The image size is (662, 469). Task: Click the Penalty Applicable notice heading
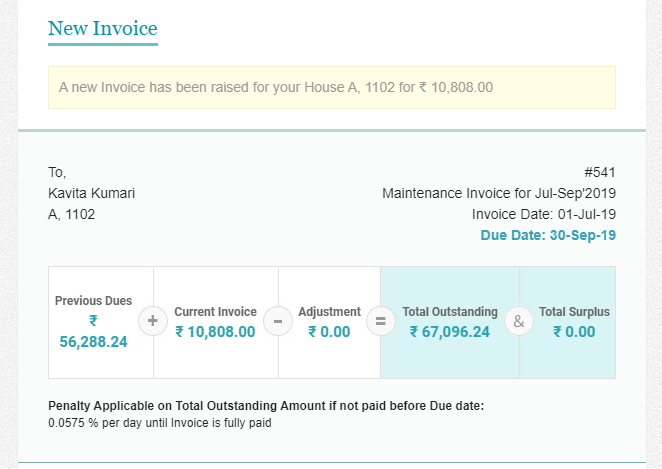[266, 406]
